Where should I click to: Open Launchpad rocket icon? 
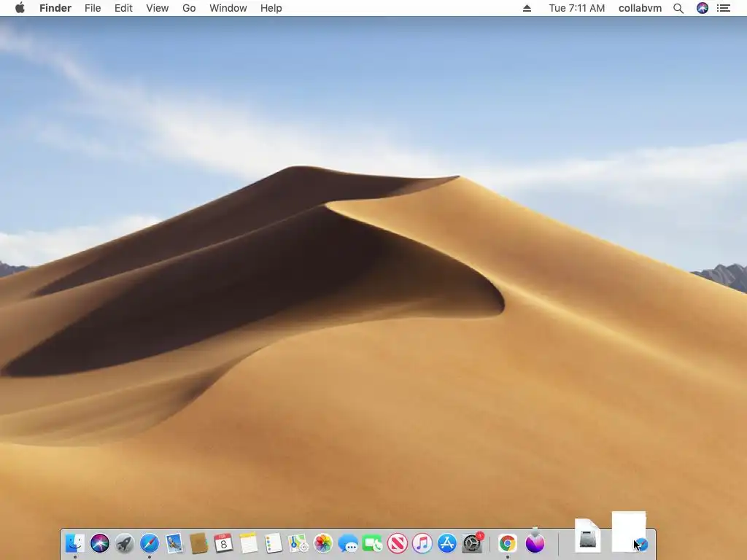pos(124,542)
